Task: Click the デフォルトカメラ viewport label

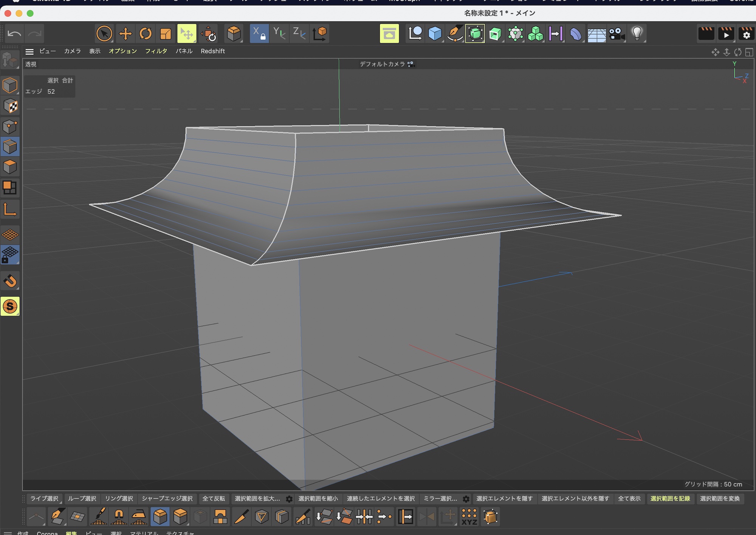Action: tap(382, 64)
